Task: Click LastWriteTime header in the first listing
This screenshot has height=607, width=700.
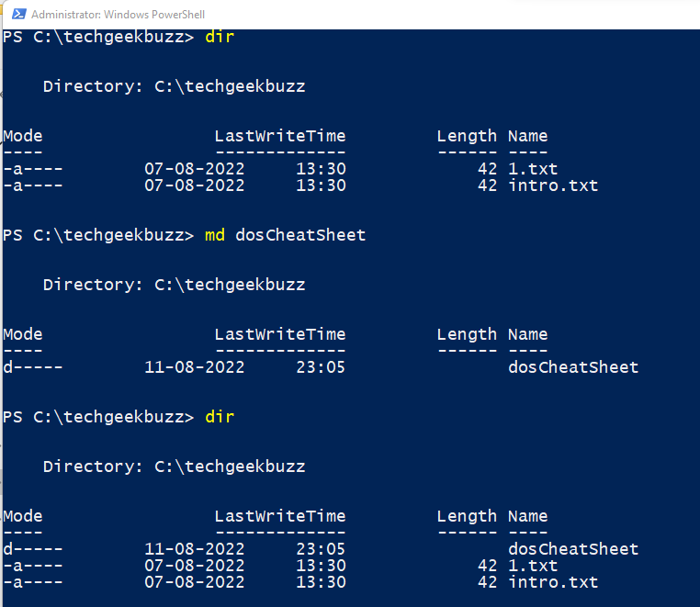Action: coord(280,136)
